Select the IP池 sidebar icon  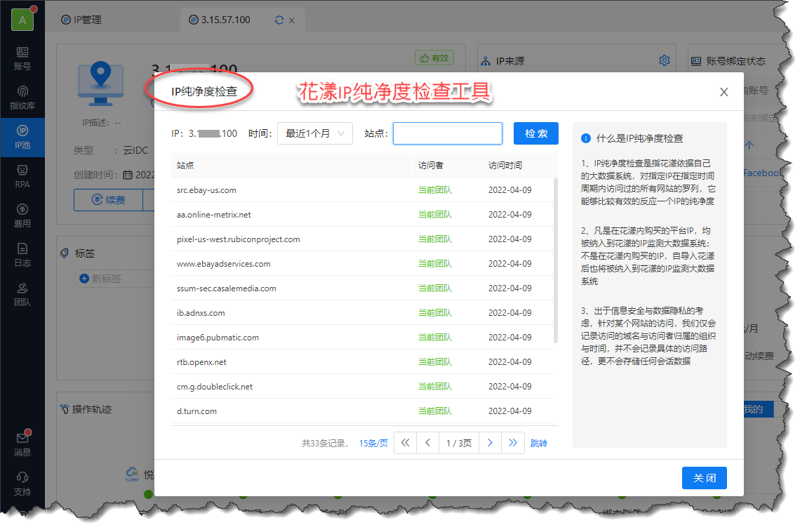coord(23,138)
